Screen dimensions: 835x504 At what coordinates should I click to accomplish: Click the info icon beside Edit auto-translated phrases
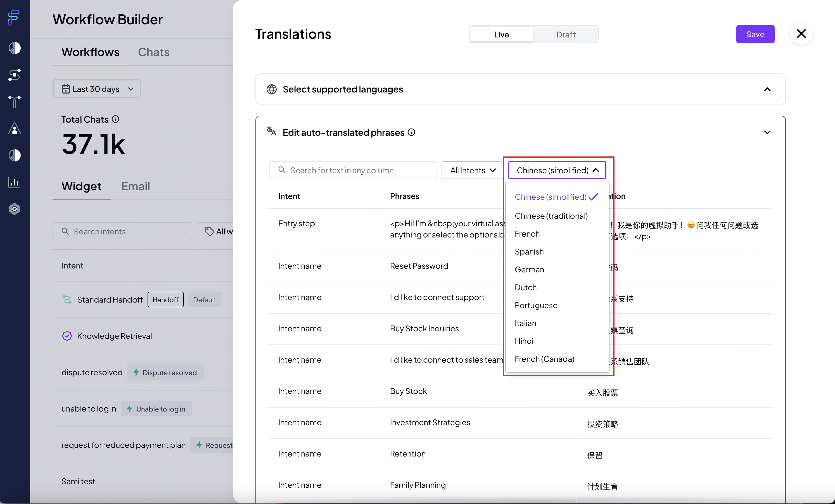[411, 132]
